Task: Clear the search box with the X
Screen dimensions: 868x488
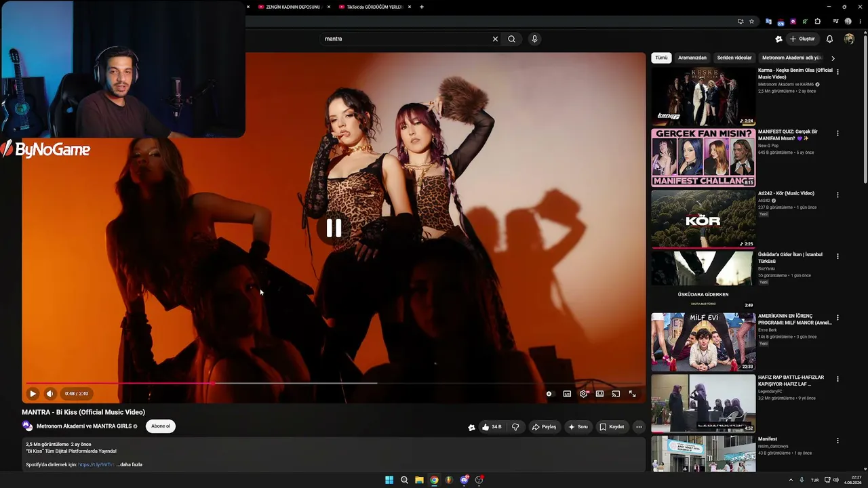Action: [495, 39]
